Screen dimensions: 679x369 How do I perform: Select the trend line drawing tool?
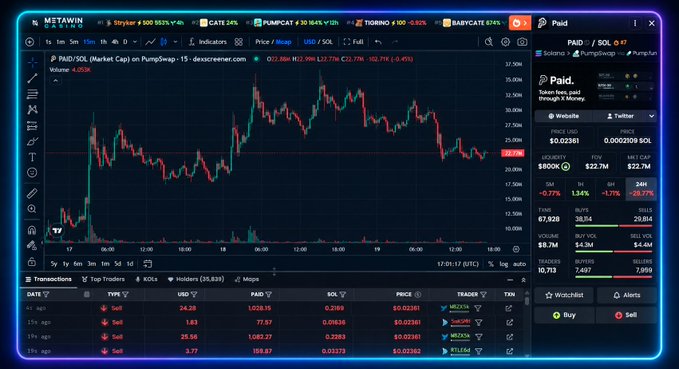tap(32, 78)
